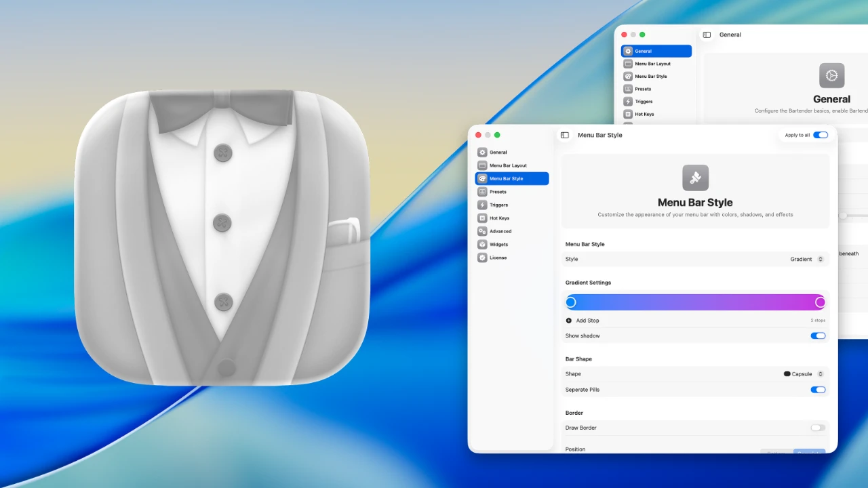Select Menu Bar Layout in front sidebar
Image resolution: width=868 pixels, height=488 pixels.
click(x=508, y=165)
